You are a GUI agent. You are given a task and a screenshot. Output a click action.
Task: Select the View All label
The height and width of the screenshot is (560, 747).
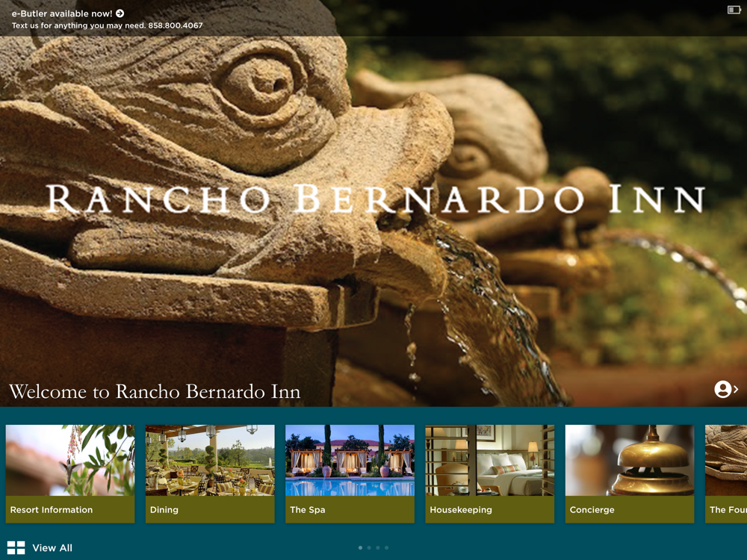tap(52, 547)
